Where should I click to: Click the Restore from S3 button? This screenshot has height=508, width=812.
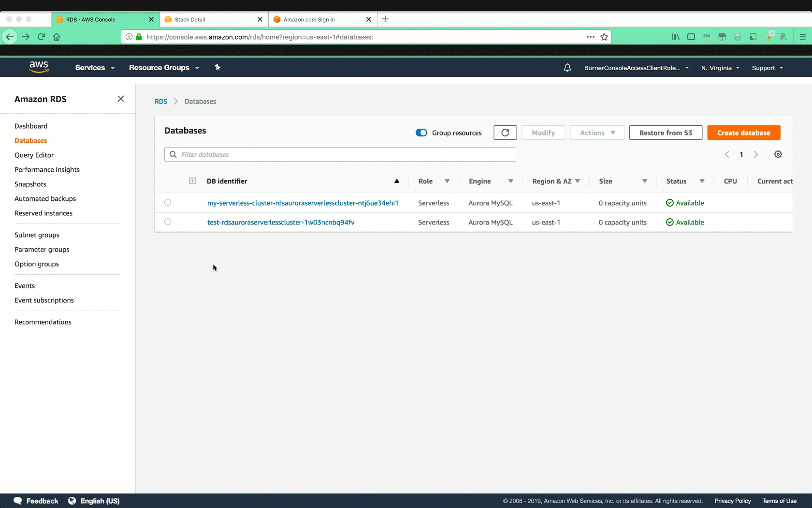click(x=666, y=133)
